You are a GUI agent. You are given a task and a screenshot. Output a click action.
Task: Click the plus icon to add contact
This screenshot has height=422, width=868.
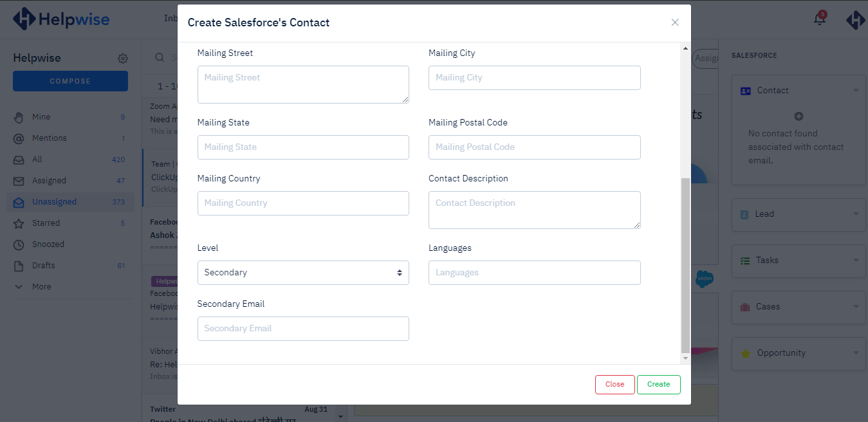click(x=799, y=116)
